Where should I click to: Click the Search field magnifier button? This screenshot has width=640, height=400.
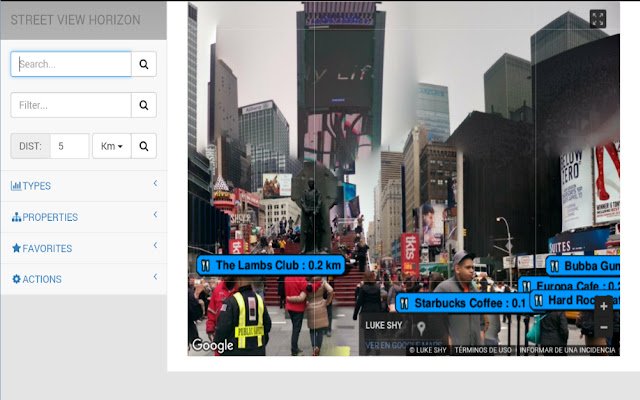click(x=144, y=64)
